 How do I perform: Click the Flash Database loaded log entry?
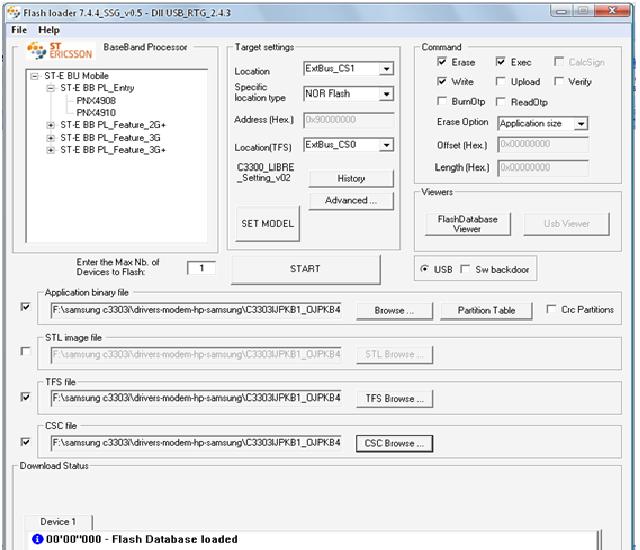[142, 539]
